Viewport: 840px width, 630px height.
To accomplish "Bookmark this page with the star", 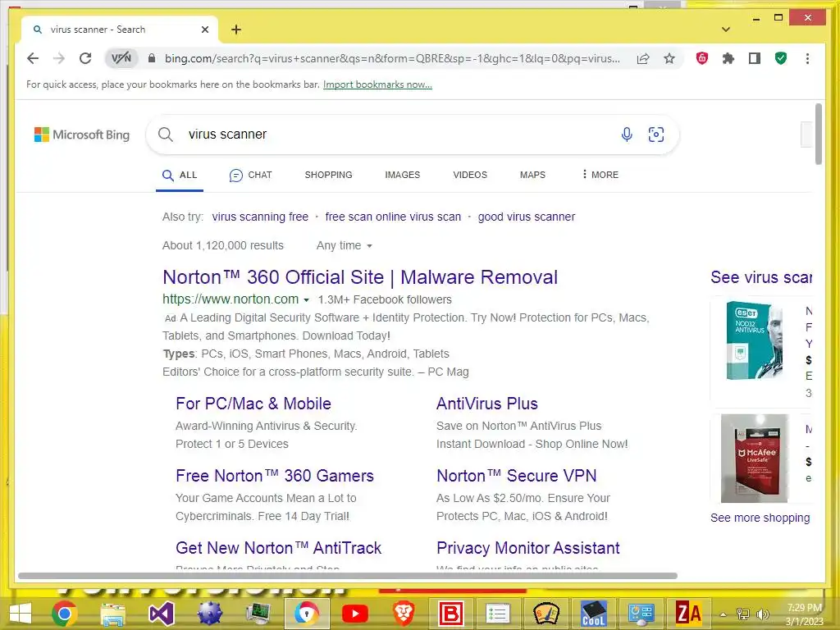I will coord(669,58).
